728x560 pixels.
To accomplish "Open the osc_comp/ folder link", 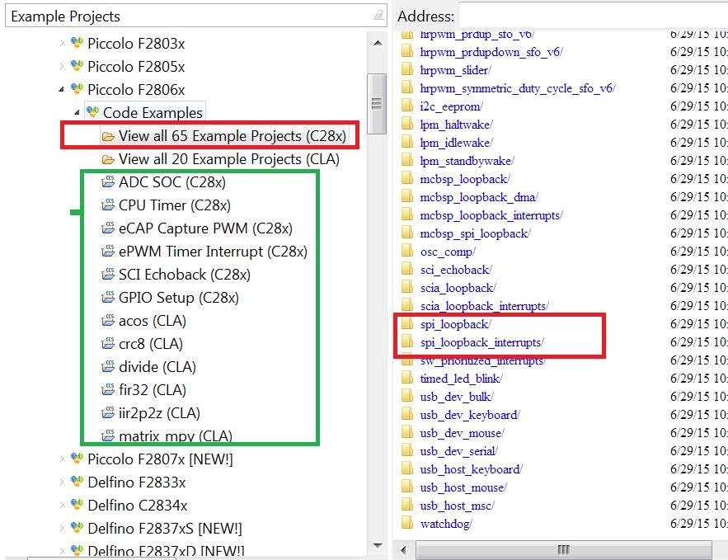I will (448, 252).
